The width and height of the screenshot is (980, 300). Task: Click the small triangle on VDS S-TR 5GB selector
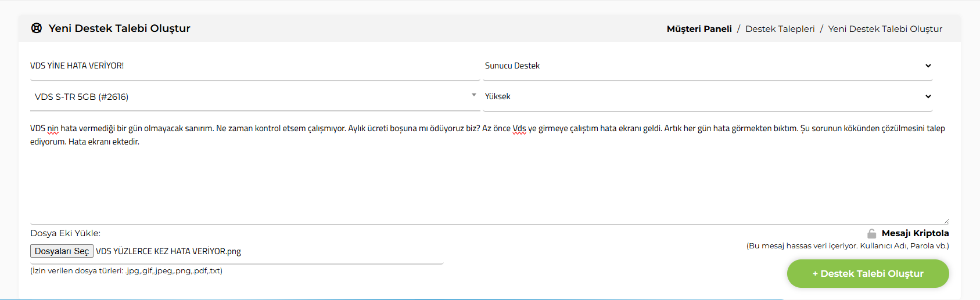point(474,95)
